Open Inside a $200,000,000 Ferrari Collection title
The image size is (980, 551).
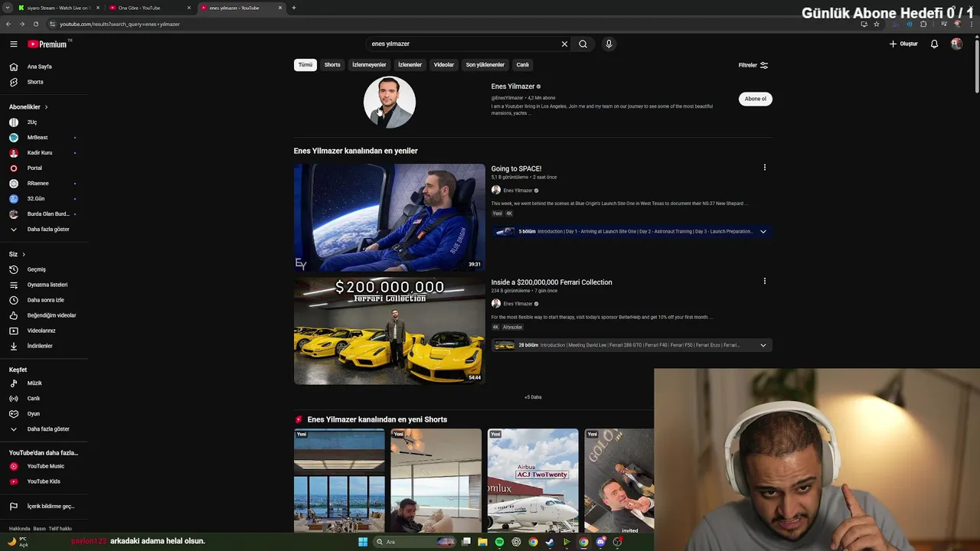click(552, 282)
